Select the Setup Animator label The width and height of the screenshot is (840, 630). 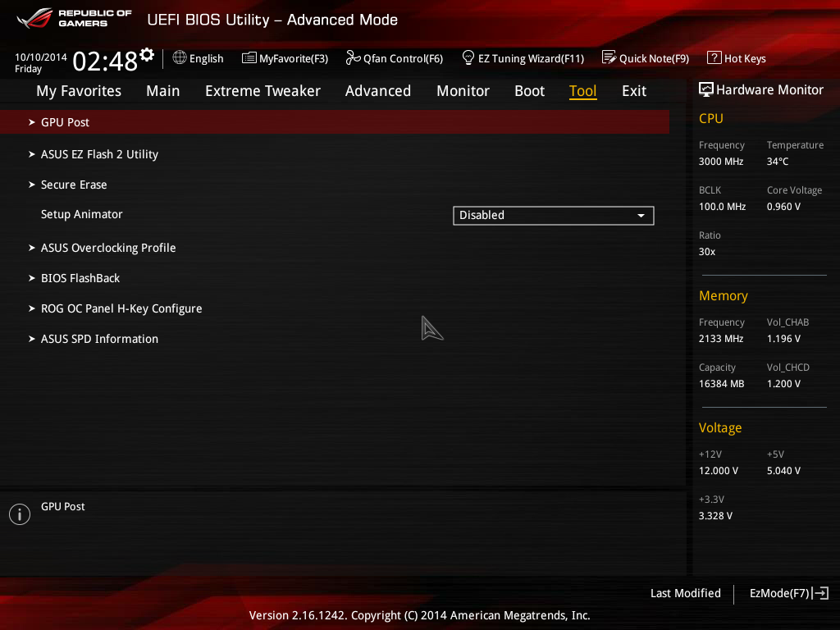[82, 214]
